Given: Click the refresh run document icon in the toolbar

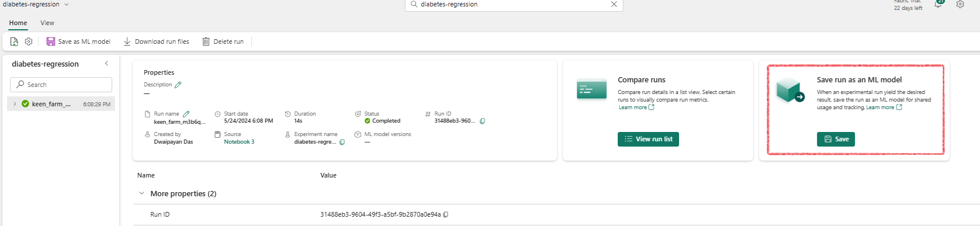Looking at the screenshot, I should pyautogui.click(x=14, y=41).
